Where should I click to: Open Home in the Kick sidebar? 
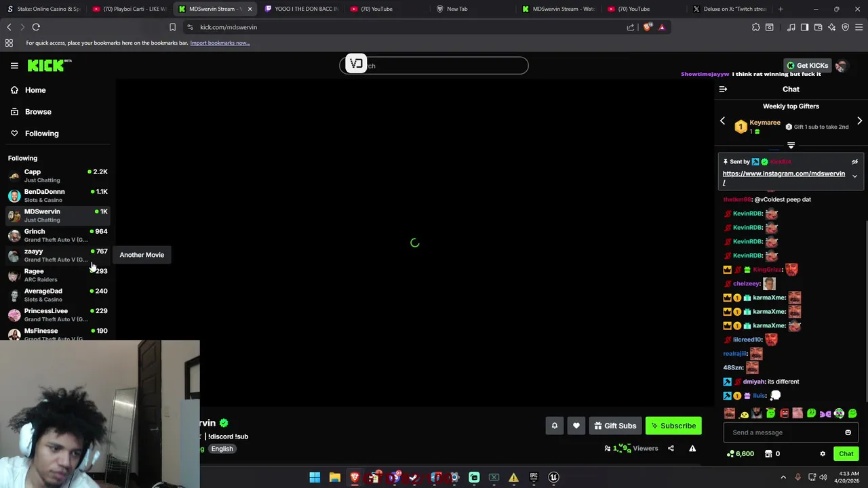point(56,90)
